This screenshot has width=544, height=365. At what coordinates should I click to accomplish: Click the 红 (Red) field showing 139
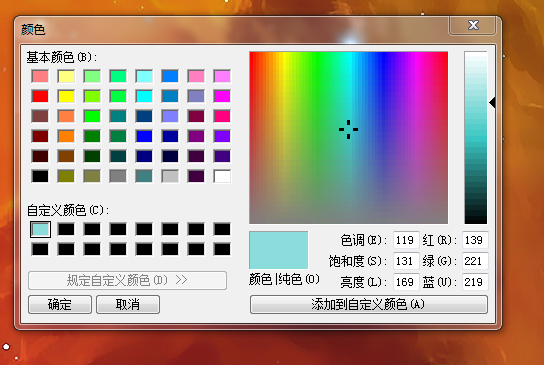click(x=475, y=240)
